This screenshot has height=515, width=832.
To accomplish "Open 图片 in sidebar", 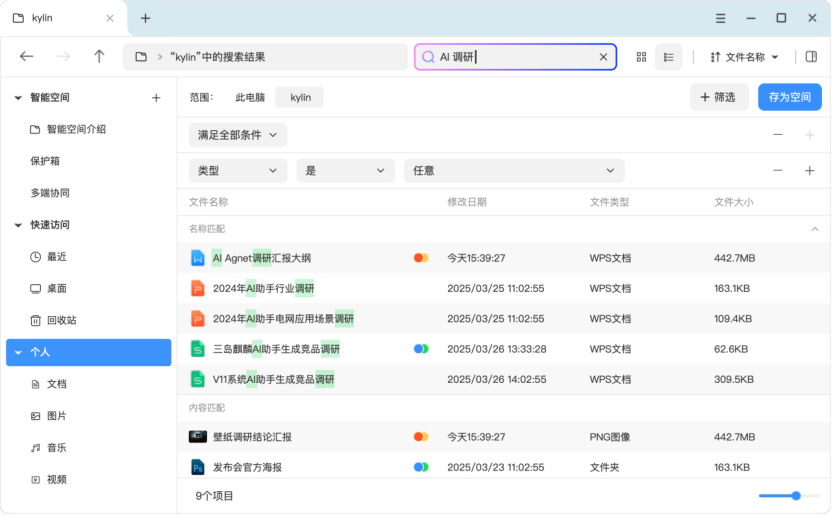I will [x=48, y=416].
